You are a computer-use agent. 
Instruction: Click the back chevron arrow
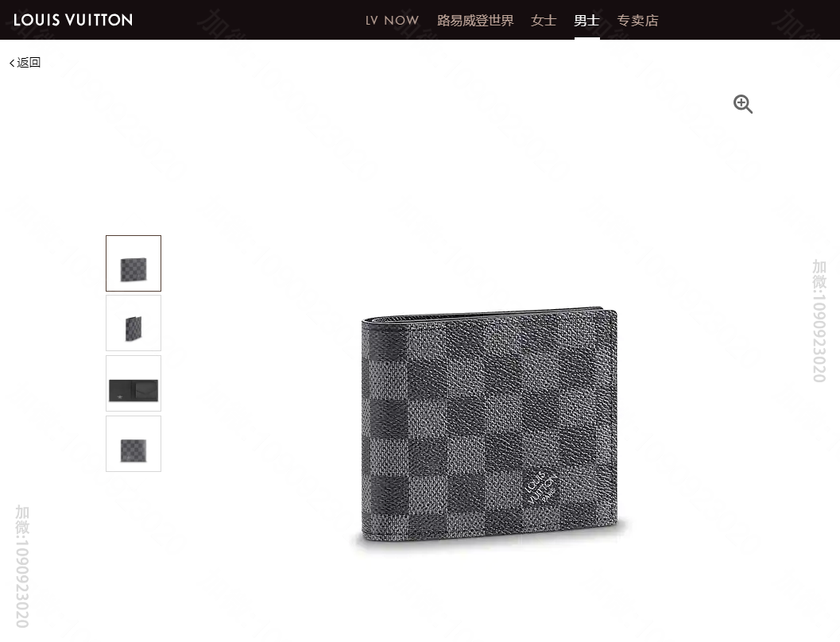[x=12, y=64]
